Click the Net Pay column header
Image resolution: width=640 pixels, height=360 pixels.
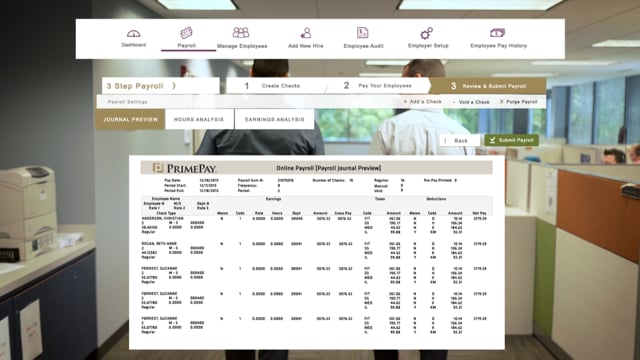click(479, 213)
